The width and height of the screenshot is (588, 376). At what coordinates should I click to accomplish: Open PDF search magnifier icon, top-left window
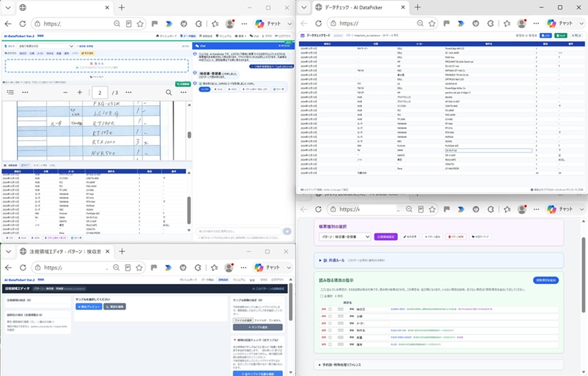coord(169,92)
